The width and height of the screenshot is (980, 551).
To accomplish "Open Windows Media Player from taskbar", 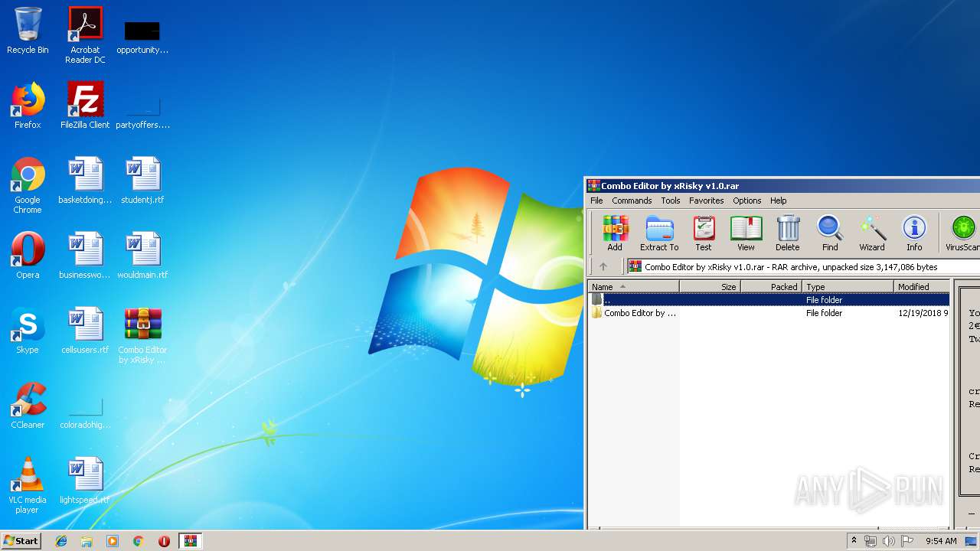I will pyautogui.click(x=113, y=541).
